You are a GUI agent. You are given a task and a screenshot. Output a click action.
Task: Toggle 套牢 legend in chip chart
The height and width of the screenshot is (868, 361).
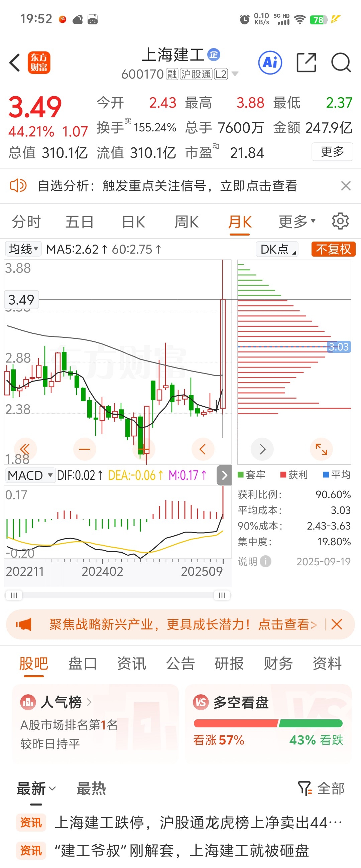[251, 475]
